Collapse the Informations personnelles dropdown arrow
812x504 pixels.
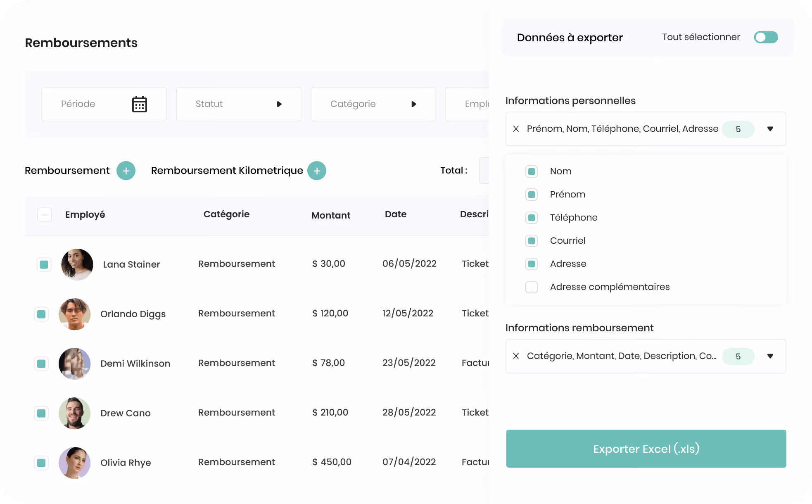pyautogui.click(x=770, y=129)
